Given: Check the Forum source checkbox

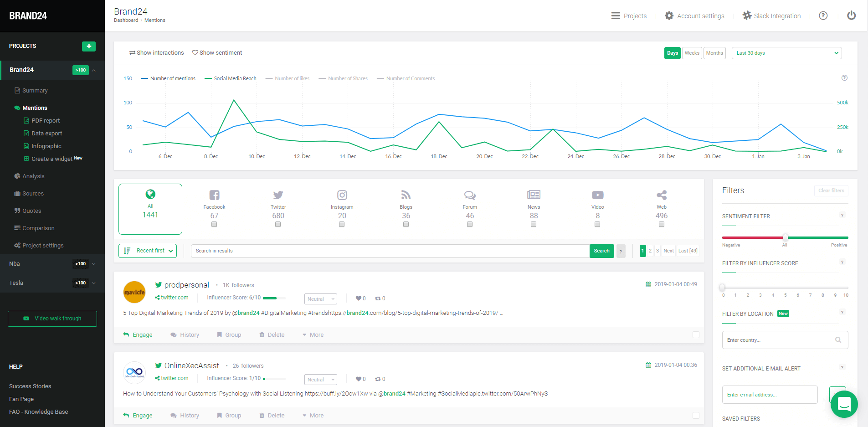Looking at the screenshot, I should (x=470, y=224).
